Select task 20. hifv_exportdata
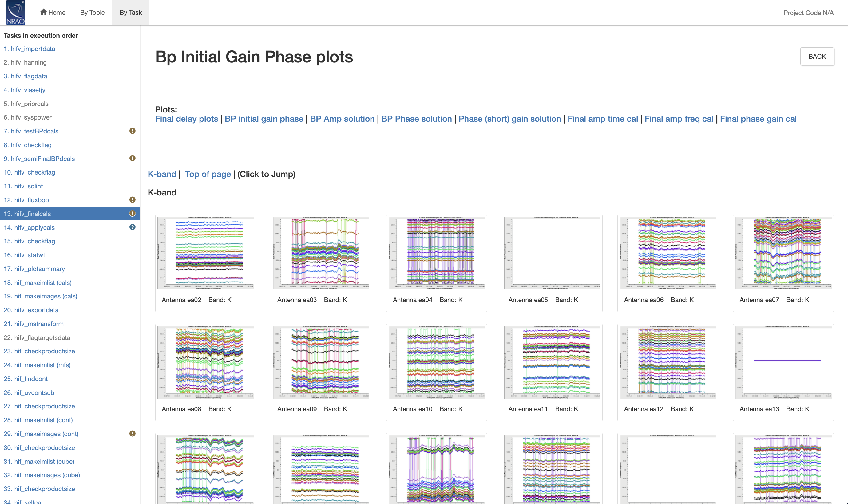The width and height of the screenshot is (848, 504). tap(31, 310)
